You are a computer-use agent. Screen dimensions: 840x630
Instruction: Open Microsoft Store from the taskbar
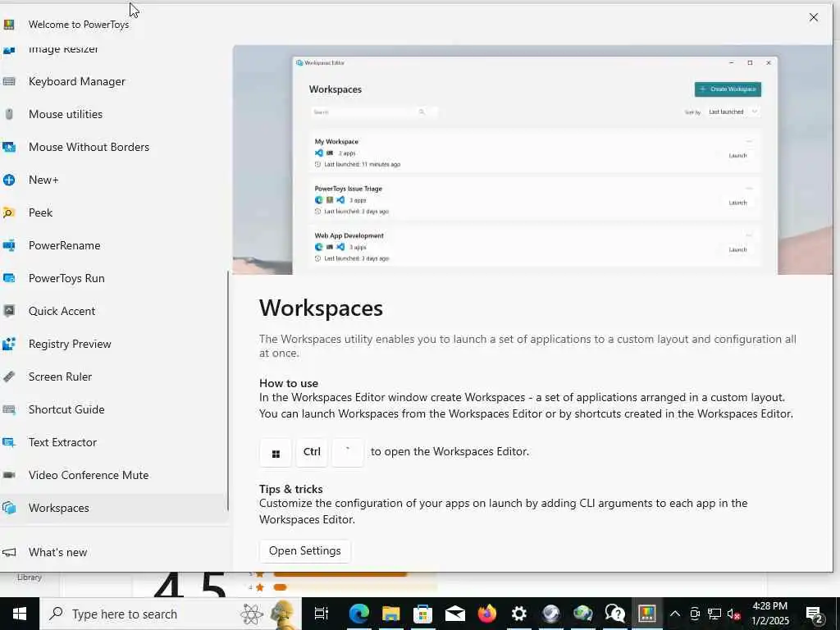422,614
